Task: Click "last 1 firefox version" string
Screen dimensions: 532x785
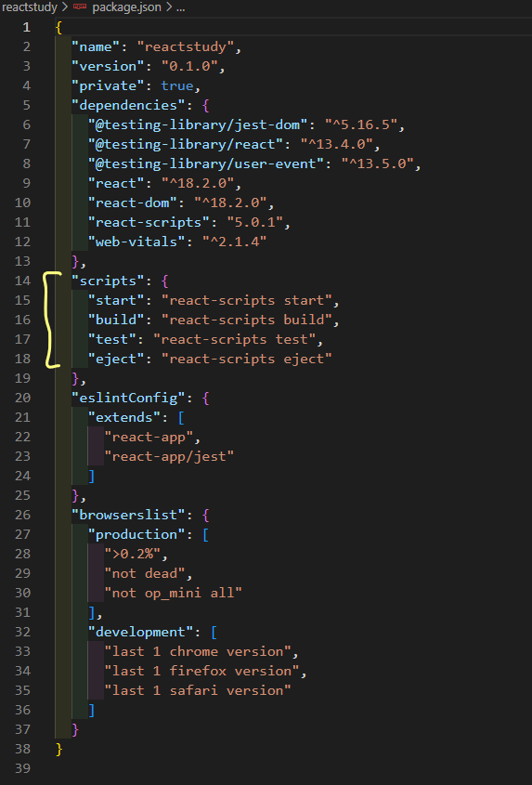Action: (x=202, y=672)
